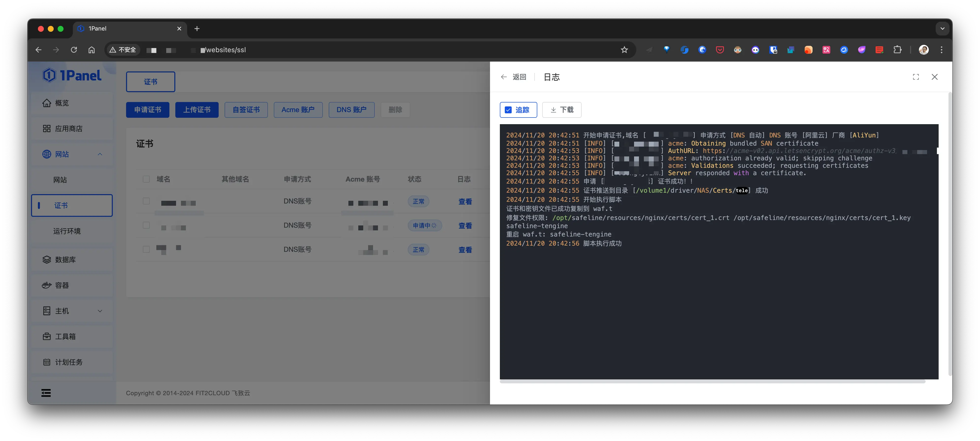Screen dimensions: 980x441
Task: Click 查看 for the 申请中 certificate
Action: coord(465,226)
